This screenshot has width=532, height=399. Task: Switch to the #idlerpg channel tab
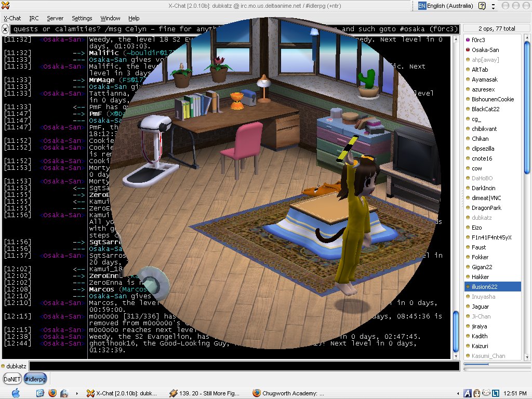(x=35, y=379)
